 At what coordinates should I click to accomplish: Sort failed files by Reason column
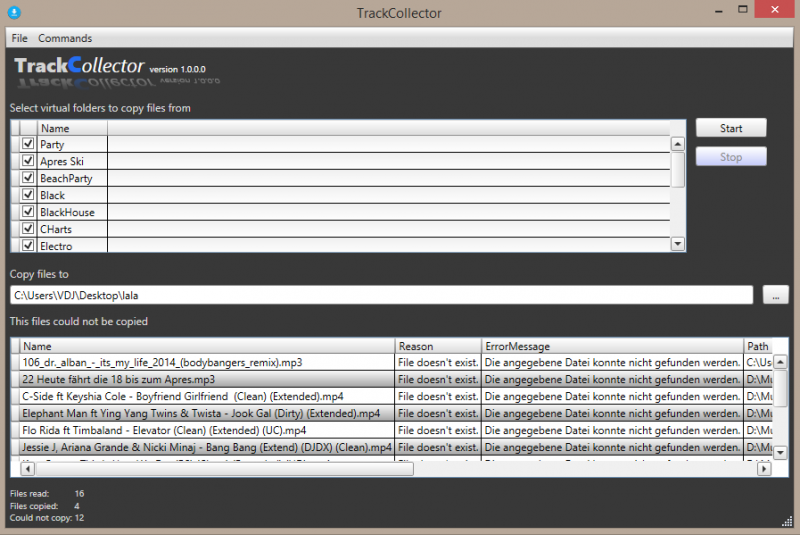[438, 346]
